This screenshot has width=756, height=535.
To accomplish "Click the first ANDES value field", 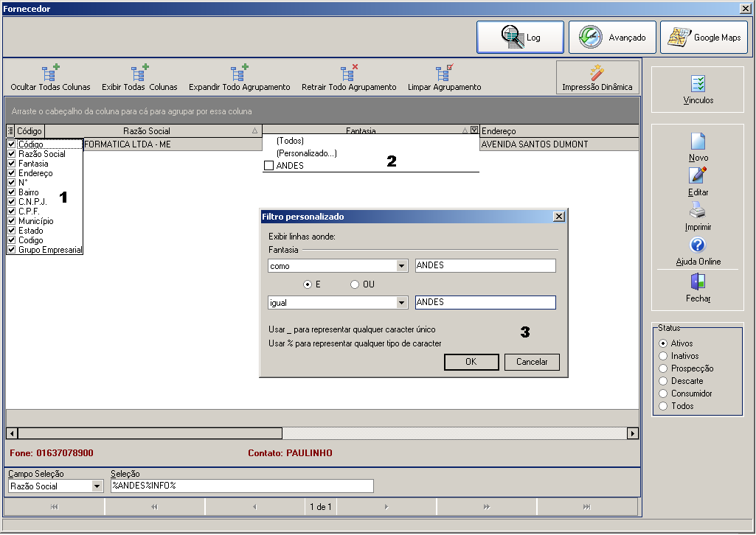I will point(485,266).
